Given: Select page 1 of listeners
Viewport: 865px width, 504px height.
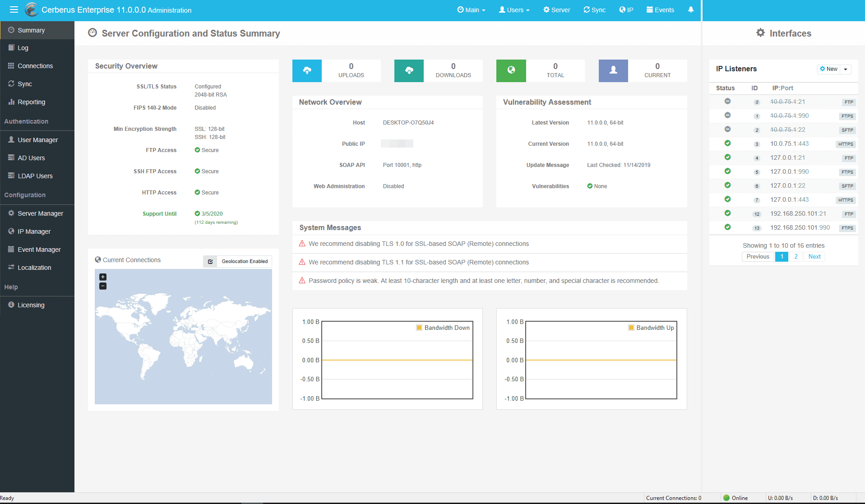Looking at the screenshot, I should tap(782, 257).
